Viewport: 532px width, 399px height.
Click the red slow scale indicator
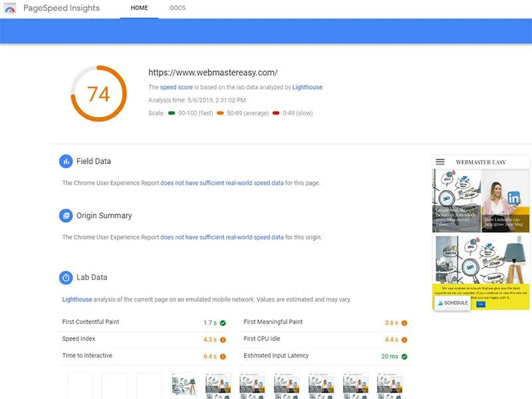tap(276, 113)
